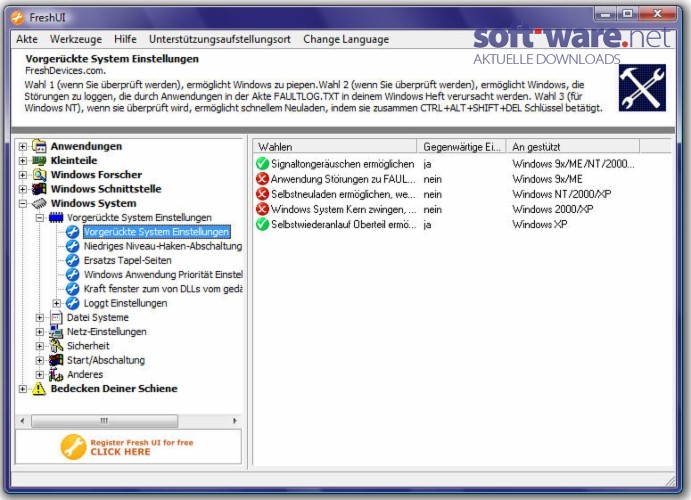Click the Windows Schnittstelle icon

pyautogui.click(x=39, y=189)
